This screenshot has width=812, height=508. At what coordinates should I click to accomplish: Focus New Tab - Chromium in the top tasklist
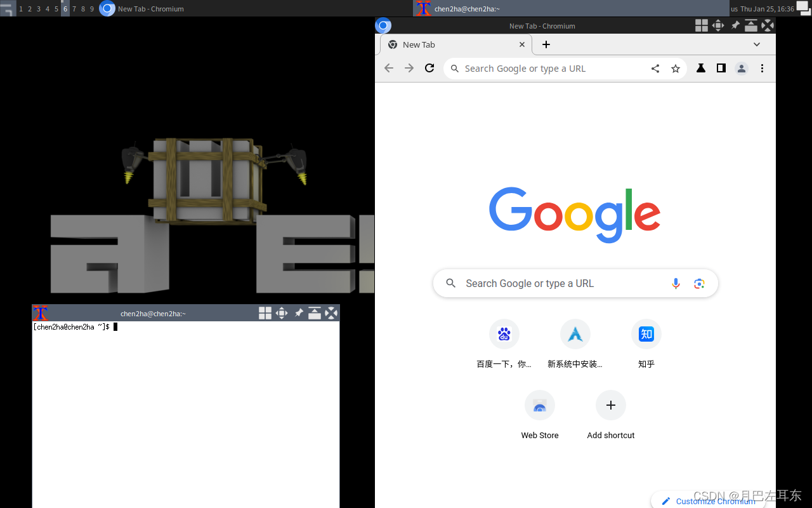pyautogui.click(x=256, y=9)
